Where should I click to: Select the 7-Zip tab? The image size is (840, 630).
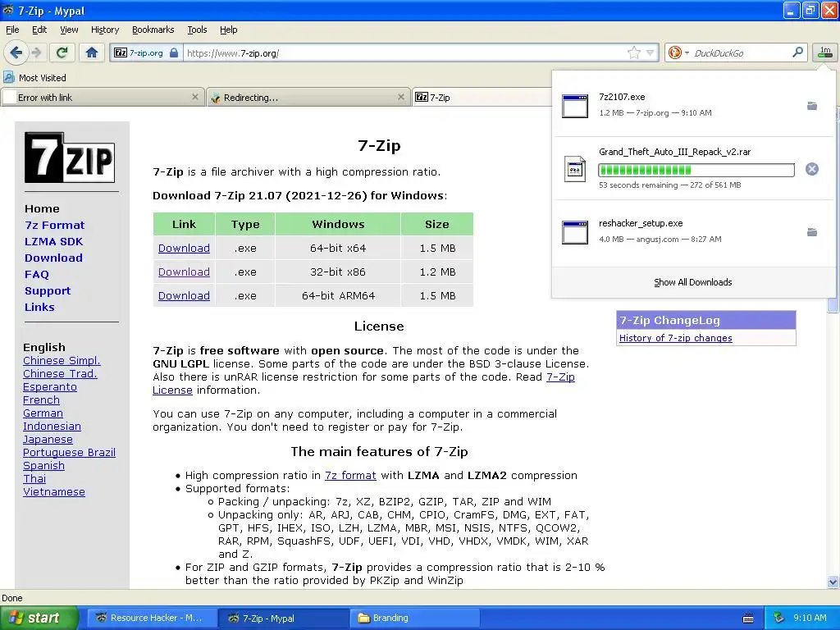click(482, 98)
